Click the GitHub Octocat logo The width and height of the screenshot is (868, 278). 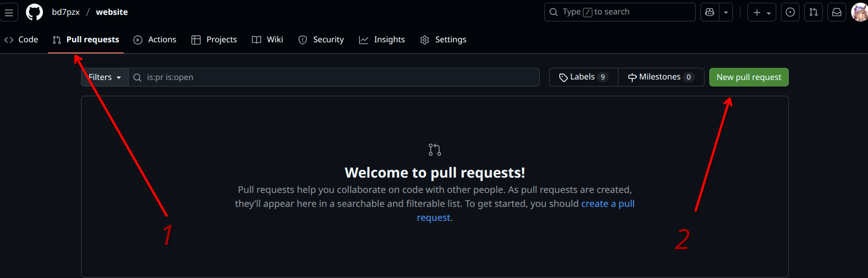[34, 12]
